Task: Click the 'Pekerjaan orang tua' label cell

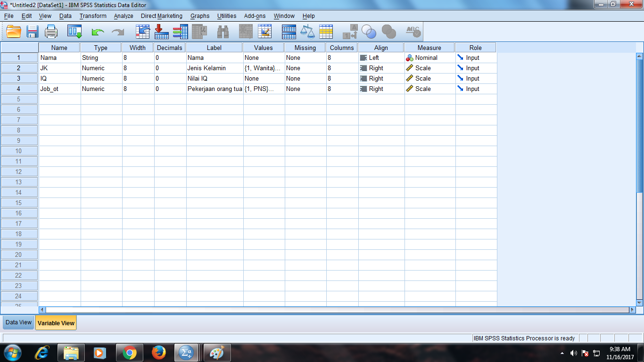Action: [x=215, y=89]
